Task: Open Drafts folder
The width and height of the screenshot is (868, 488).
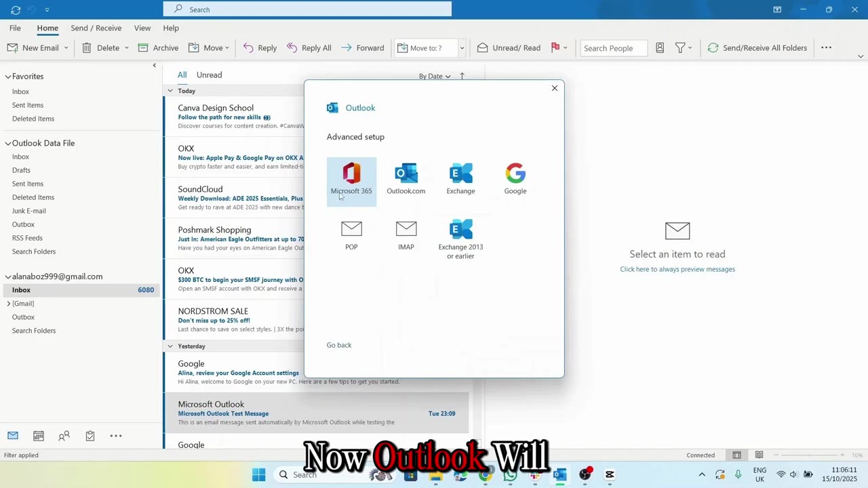Action: point(21,170)
